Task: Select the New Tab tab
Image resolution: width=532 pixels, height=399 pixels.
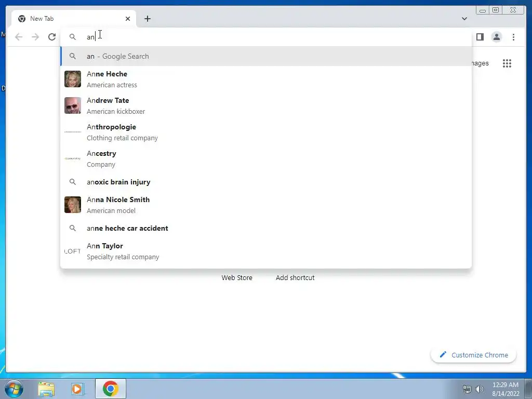Action: click(x=74, y=19)
